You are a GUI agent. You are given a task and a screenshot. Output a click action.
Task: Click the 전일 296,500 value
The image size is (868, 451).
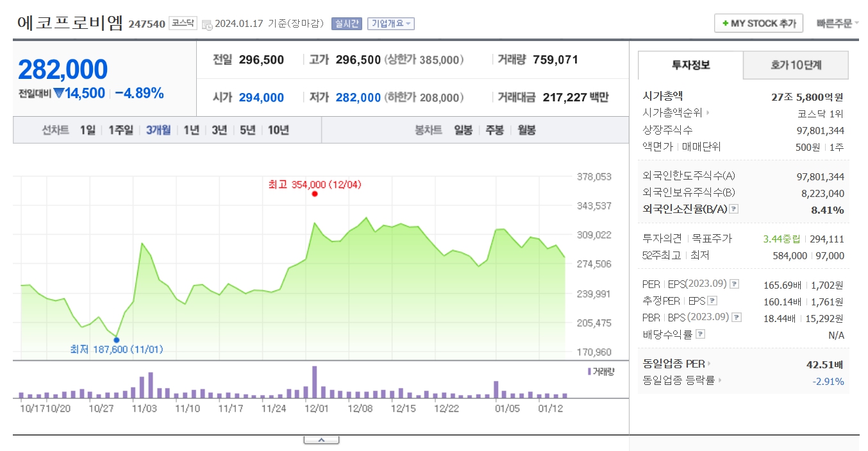(262, 60)
